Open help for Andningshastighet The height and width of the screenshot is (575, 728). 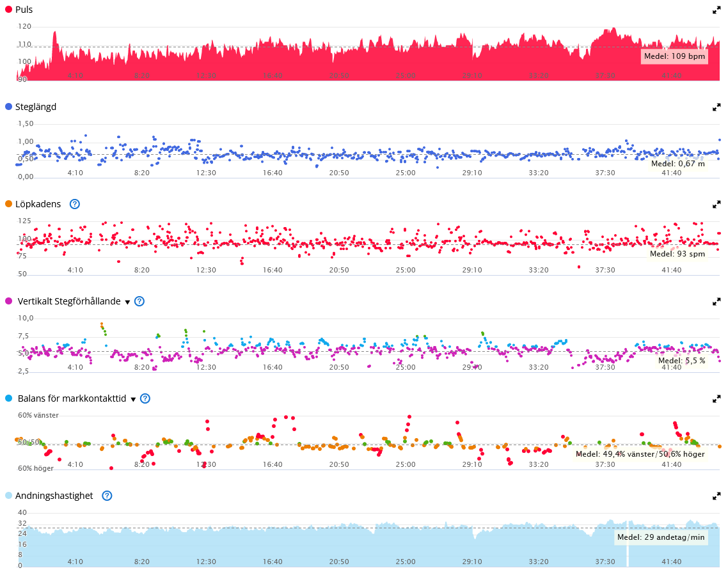point(107,496)
